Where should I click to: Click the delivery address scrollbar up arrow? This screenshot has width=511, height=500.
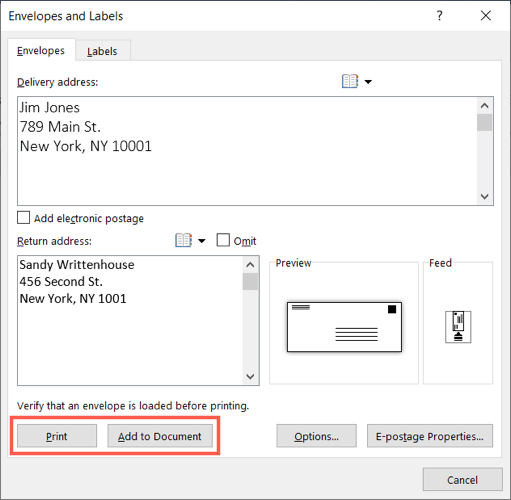tap(484, 106)
